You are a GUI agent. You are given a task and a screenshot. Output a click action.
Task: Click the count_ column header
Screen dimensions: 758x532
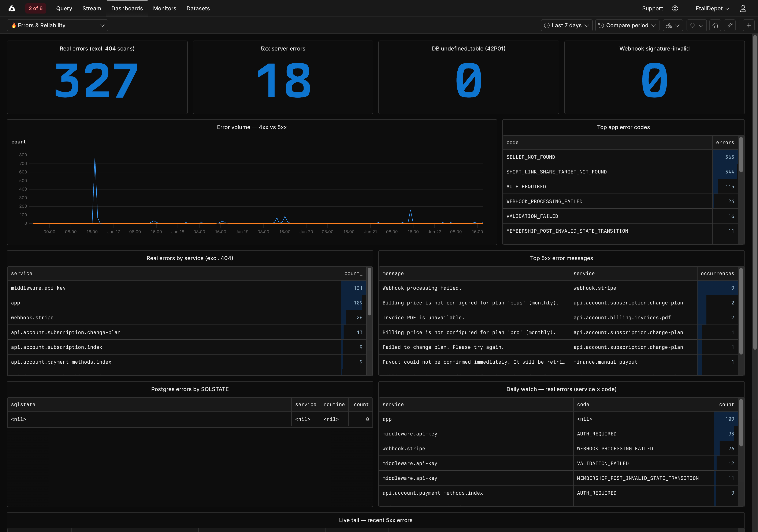pyautogui.click(x=353, y=274)
